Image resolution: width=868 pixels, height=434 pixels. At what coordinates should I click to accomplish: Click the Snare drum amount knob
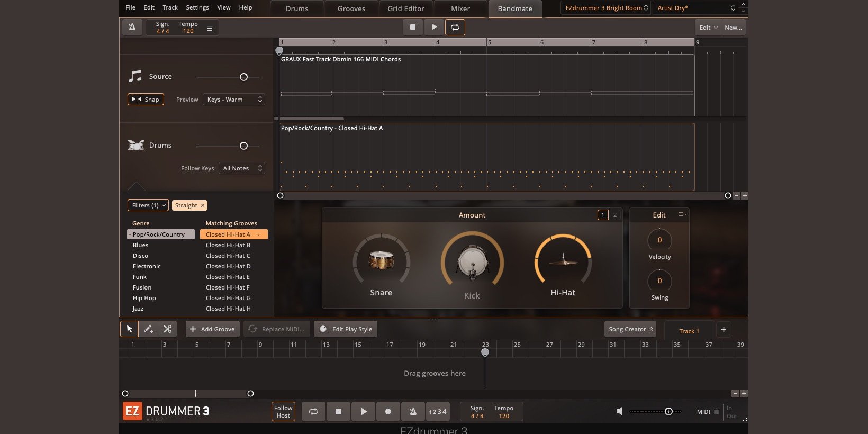click(381, 260)
